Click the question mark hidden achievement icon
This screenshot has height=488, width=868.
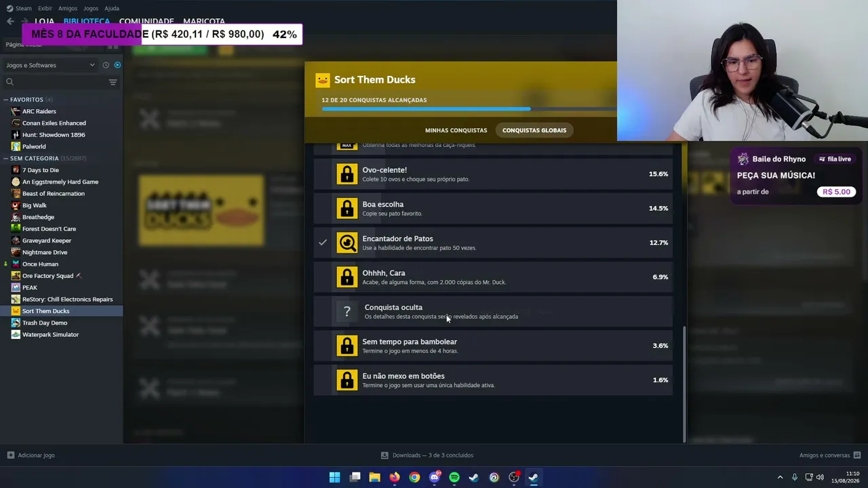point(347,311)
